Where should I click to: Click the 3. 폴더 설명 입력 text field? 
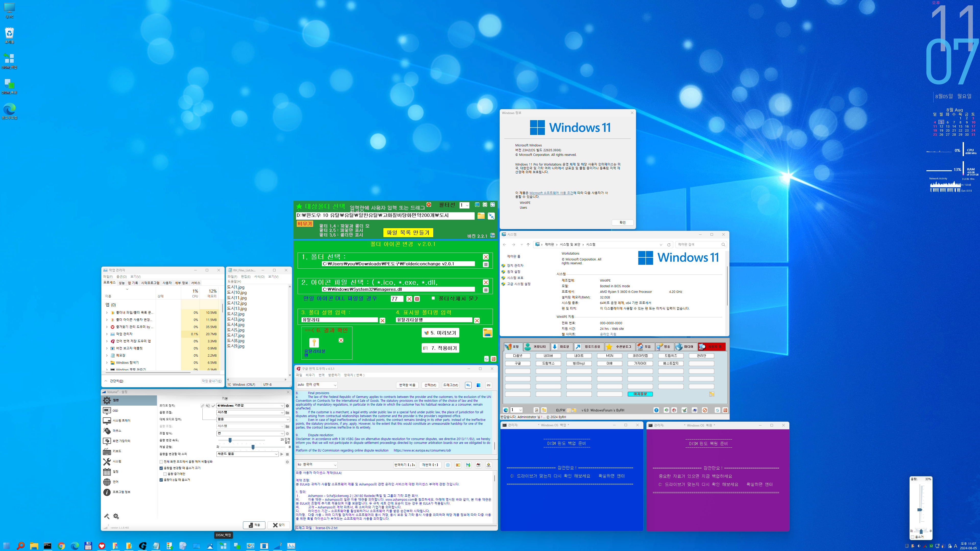(x=339, y=320)
